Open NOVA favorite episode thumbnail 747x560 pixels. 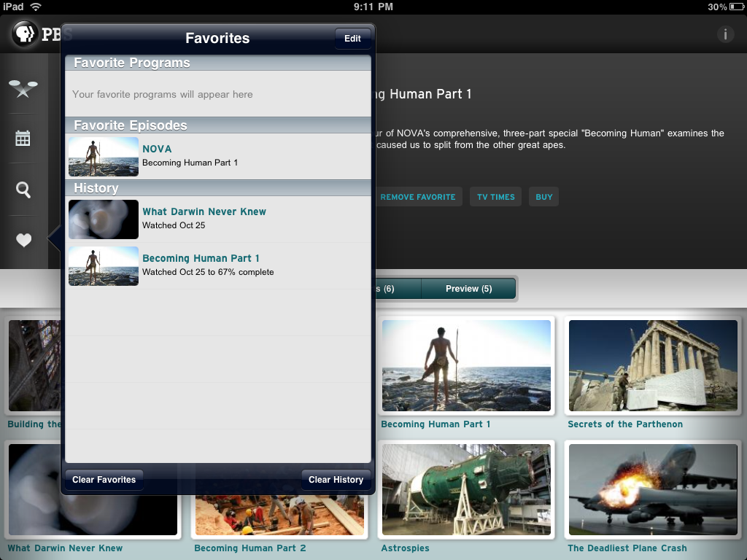(104, 157)
